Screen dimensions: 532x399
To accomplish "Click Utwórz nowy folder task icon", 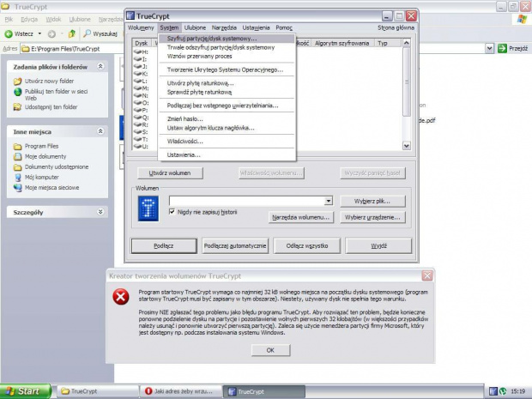I will click(x=17, y=82).
